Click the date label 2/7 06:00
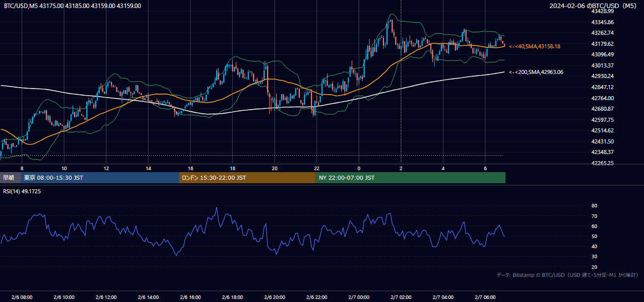644x302 pixels. pyautogui.click(x=485, y=297)
